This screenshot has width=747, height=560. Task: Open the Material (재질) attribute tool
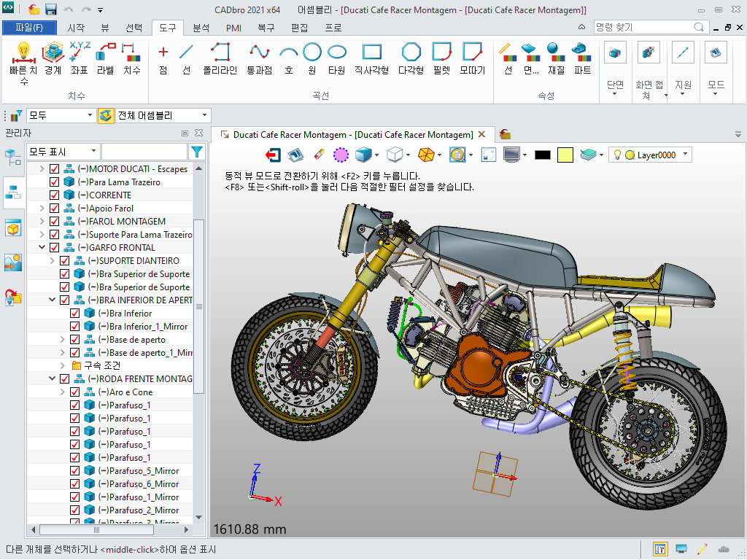tap(556, 58)
